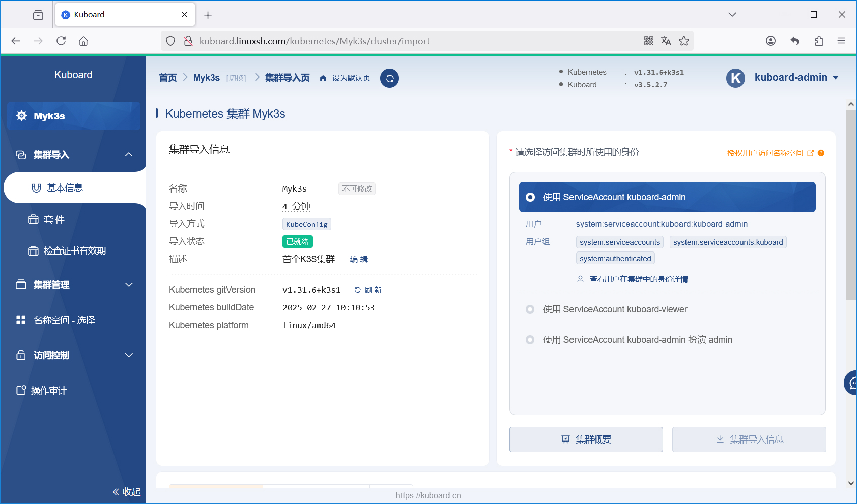Expand the 集群管理 sidebar menu

tap(129, 285)
